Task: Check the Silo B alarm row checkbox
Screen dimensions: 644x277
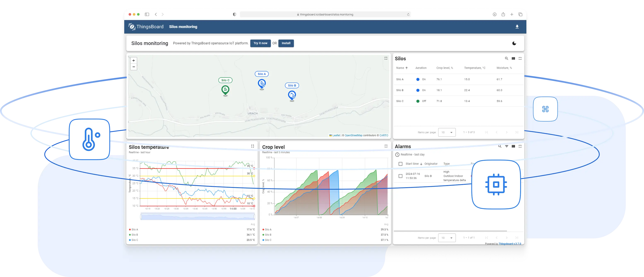Action: tap(400, 176)
